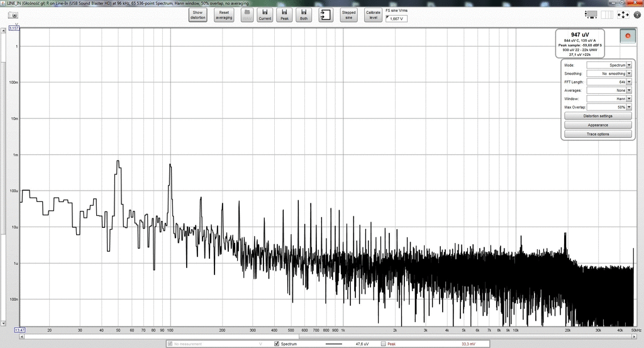Image resolution: width=644 pixels, height=348 pixels.
Task: Click the 47,6 uV Spectrum legend value
Action: click(x=362, y=344)
